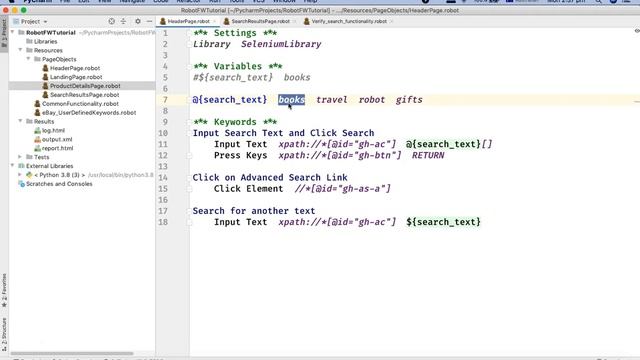Click keyword 'Search for another text'
This screenshot has height=360, width=640.
coord(253,211)
